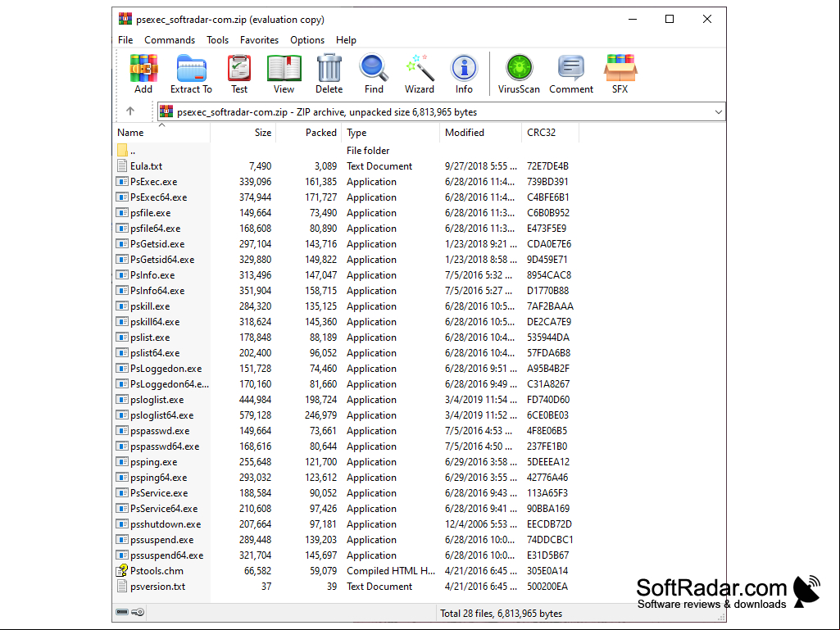Click status text 'Total 28 files, 6,813,965 bytes'
This screenshot has height=630, width=840.
pyautogui.click(x=501, y=613)
